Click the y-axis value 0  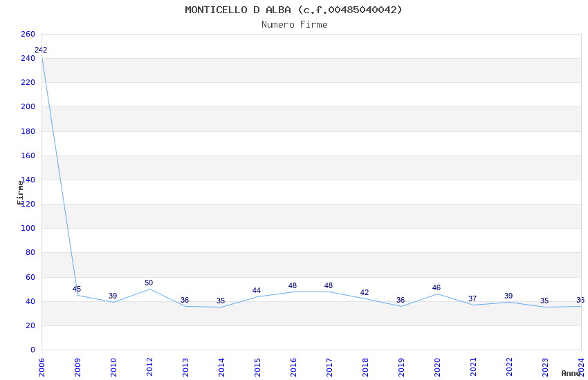33,350
